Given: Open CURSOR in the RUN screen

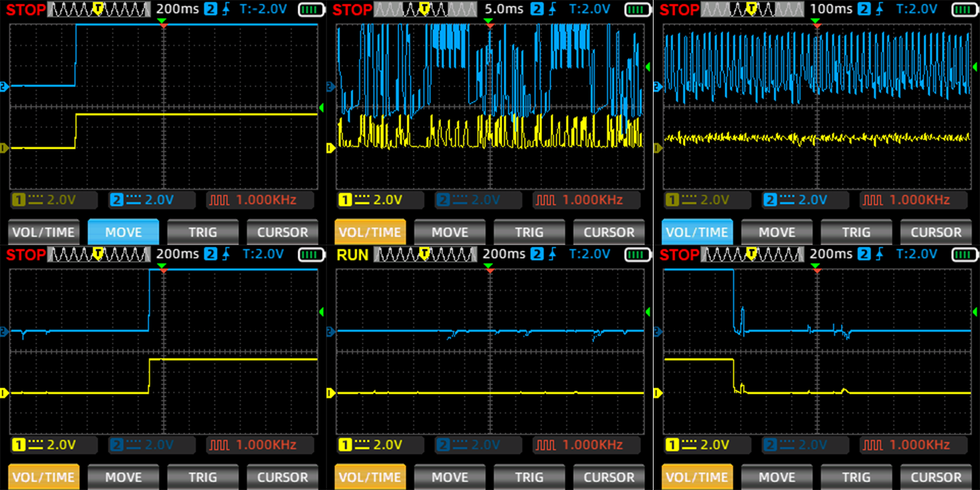Looking at the screenshot, I should tap(609, 477).
